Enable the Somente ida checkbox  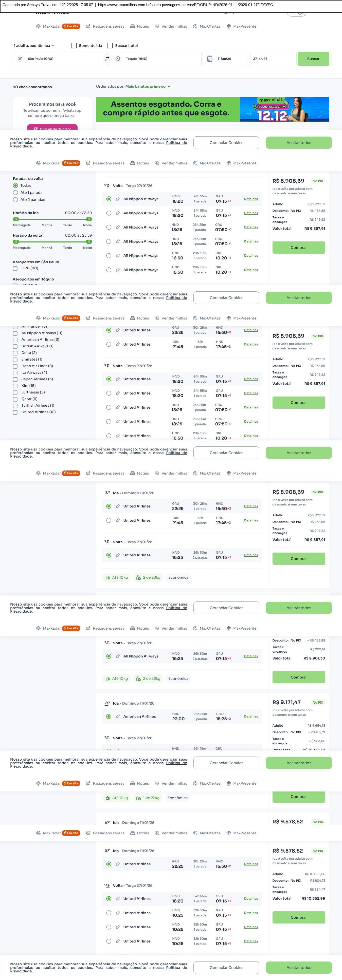74,46
